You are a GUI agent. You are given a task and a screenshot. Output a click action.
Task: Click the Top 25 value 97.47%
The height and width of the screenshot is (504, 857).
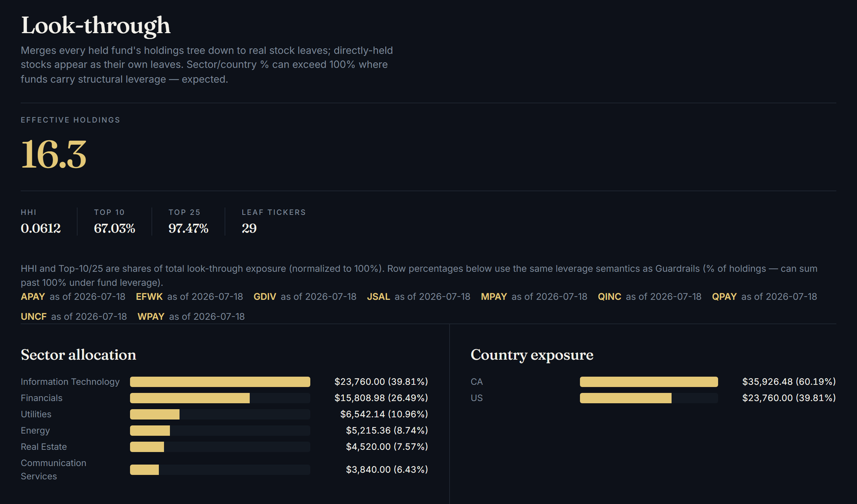click(189, 229)
